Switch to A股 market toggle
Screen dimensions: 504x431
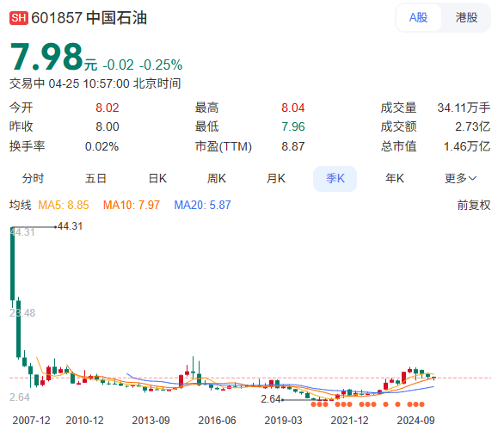click(419, 18)
